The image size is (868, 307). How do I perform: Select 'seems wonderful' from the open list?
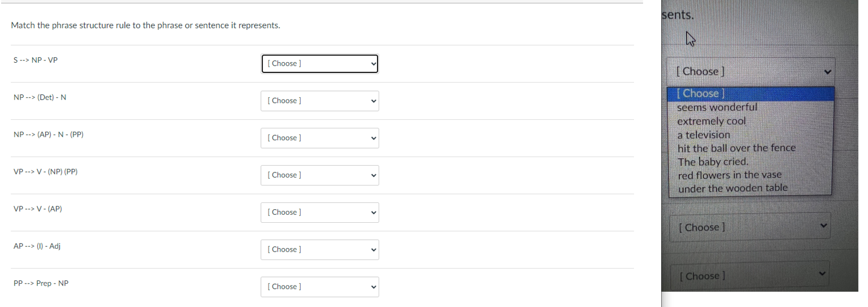pos(717,107)
